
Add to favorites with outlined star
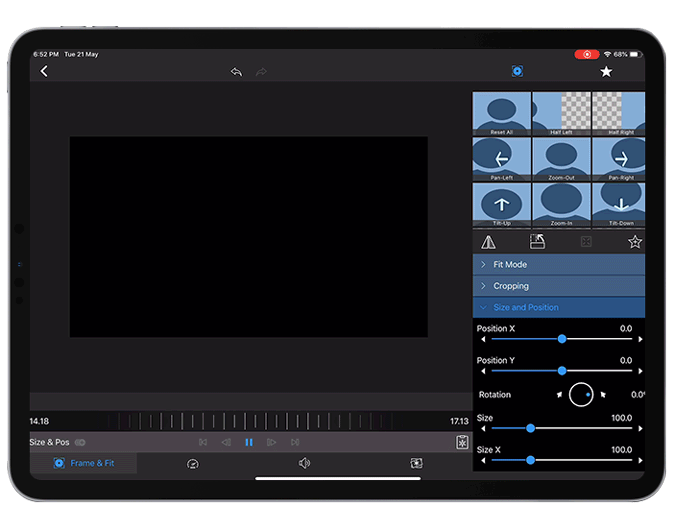click(635, 242)
